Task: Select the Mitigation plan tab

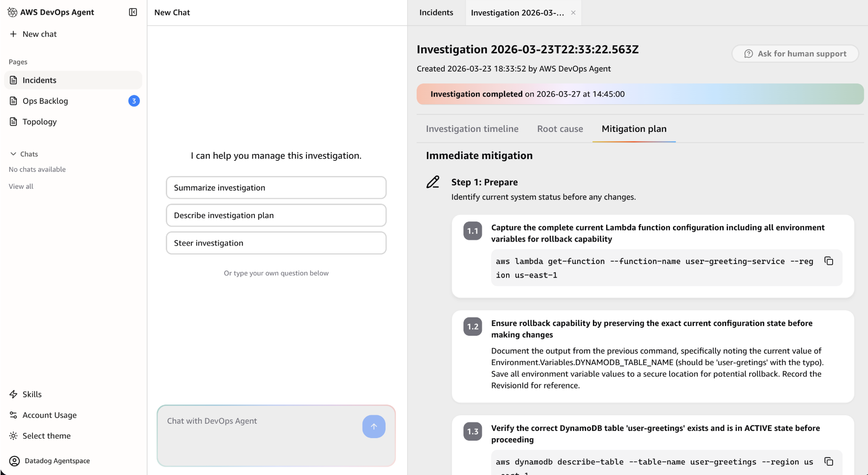Action: (634, 129)
